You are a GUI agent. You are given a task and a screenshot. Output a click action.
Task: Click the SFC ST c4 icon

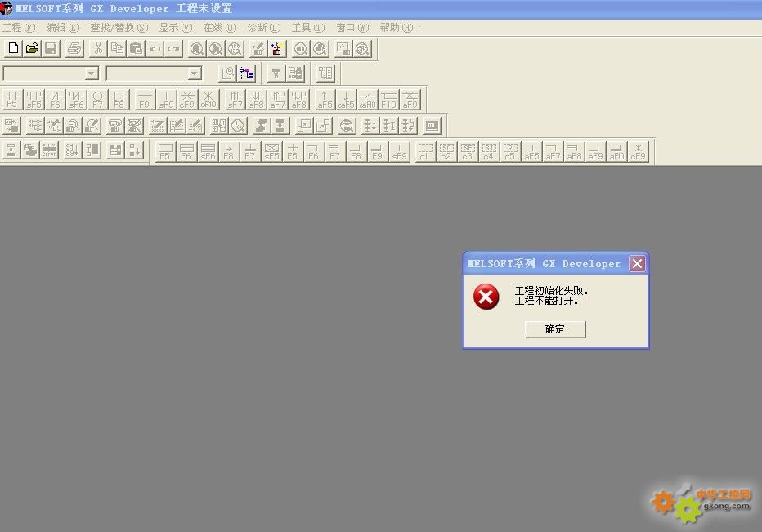point(489,151)
